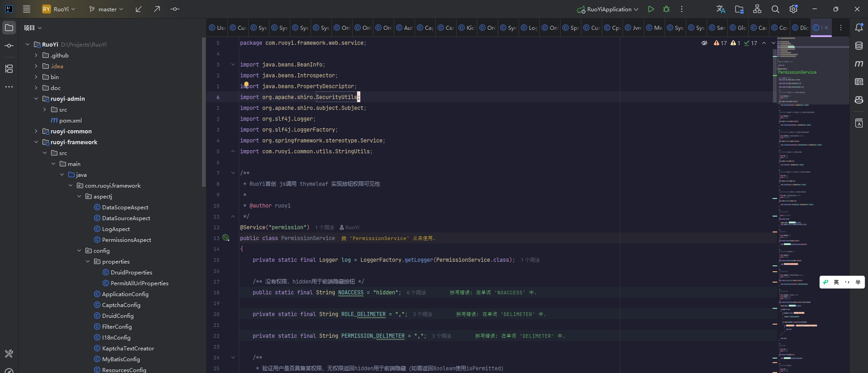The height and width of the screenshot is (373, 868).
Task: Click the intention light bulb in the editor
Action: (x=246, y=84)
